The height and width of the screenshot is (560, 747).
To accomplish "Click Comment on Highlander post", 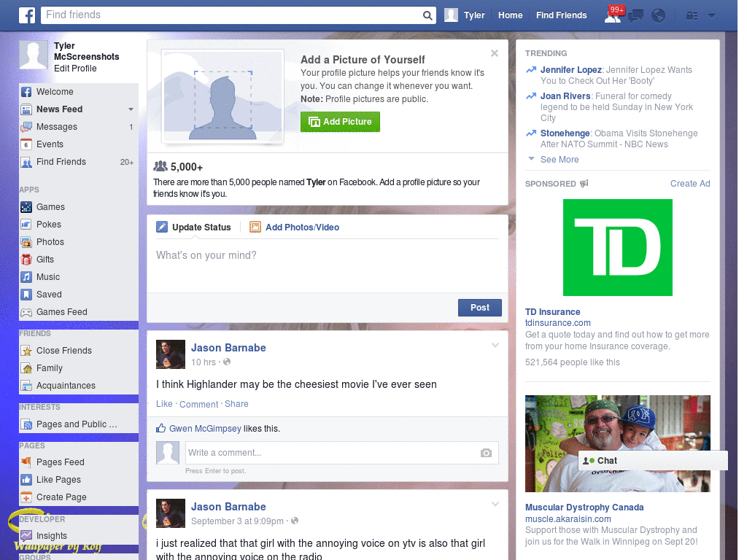I will tap(198, 404).
